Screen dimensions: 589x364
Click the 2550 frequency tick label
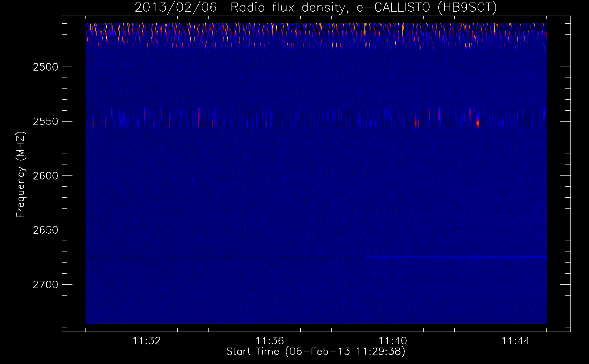(46, 121)
